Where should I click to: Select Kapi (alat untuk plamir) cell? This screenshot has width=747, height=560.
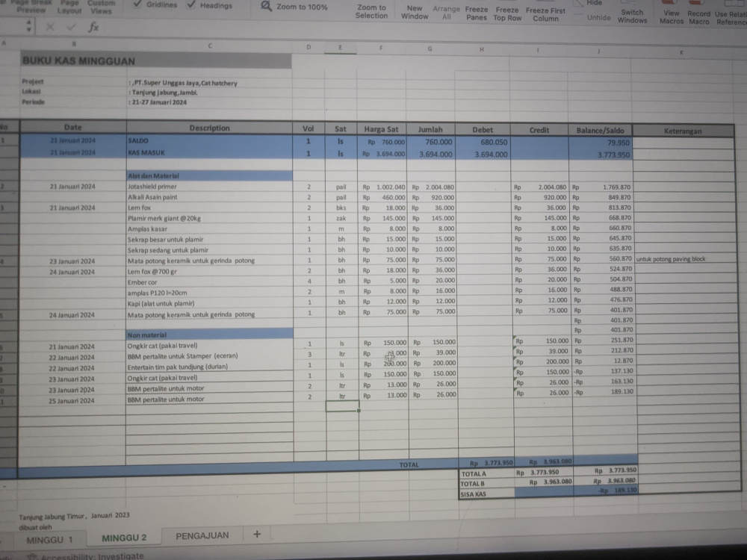[x=210, y=303]
